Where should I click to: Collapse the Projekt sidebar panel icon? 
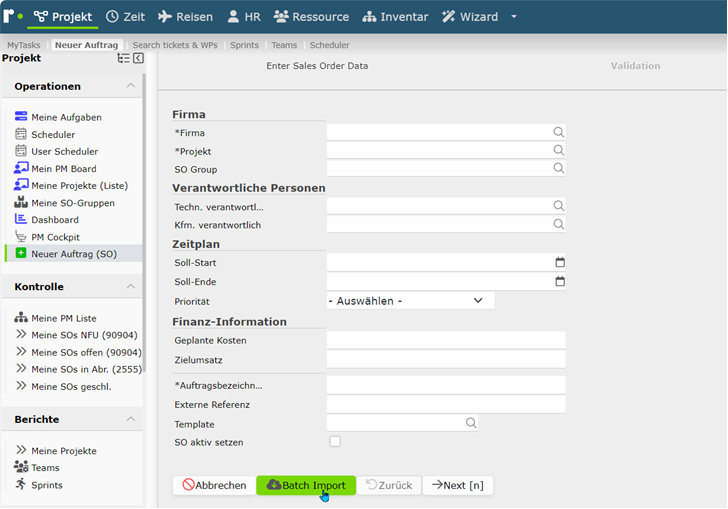click(138, 58)
